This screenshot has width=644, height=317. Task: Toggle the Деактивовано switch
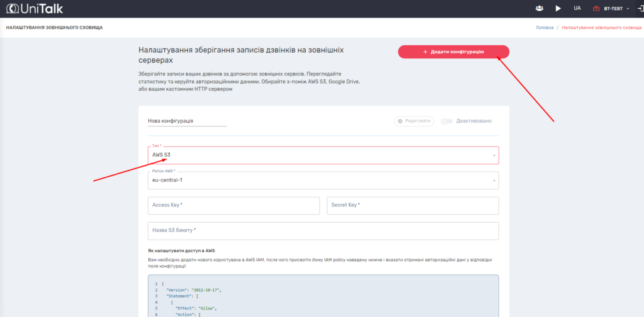coord(447,121)
